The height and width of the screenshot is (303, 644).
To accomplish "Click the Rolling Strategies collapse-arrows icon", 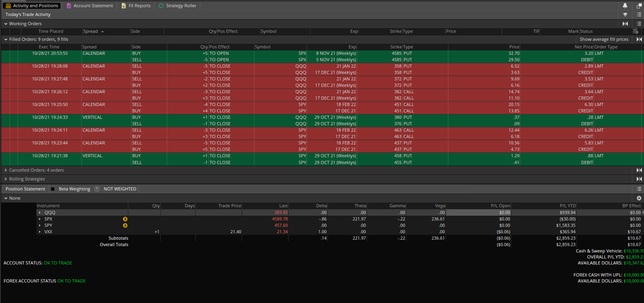I will [639, 179].
